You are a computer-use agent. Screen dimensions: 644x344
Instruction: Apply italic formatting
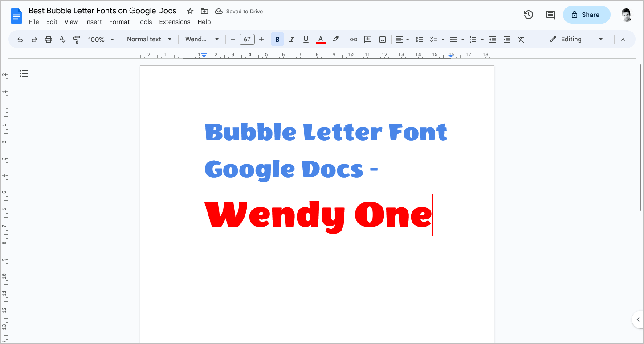point(291,39)
